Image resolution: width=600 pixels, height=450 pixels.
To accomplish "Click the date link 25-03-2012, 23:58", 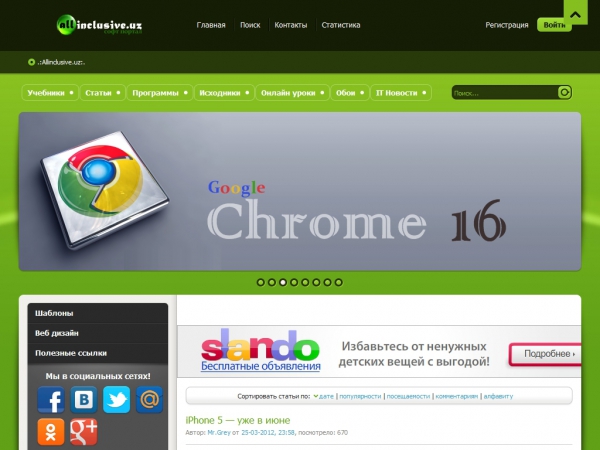I will click(x=268, y=433).
